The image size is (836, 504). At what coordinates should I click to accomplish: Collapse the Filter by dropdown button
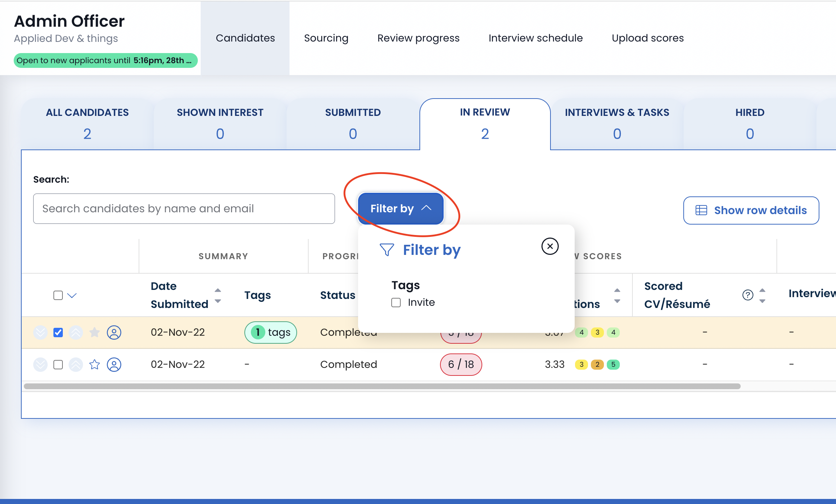tap(401, 209)
